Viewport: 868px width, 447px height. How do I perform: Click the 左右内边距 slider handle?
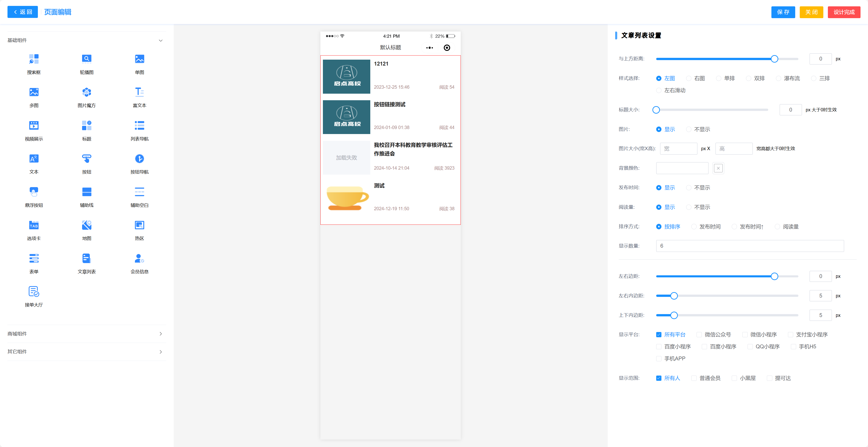[x=674, y=296]
